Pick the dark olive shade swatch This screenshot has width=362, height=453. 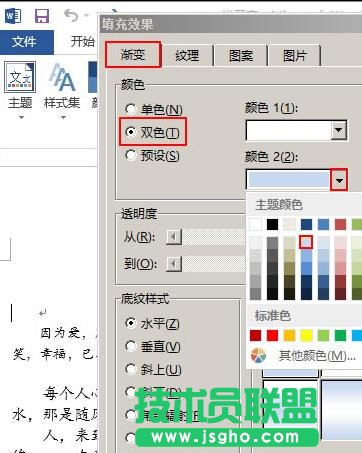pos(289,281)
